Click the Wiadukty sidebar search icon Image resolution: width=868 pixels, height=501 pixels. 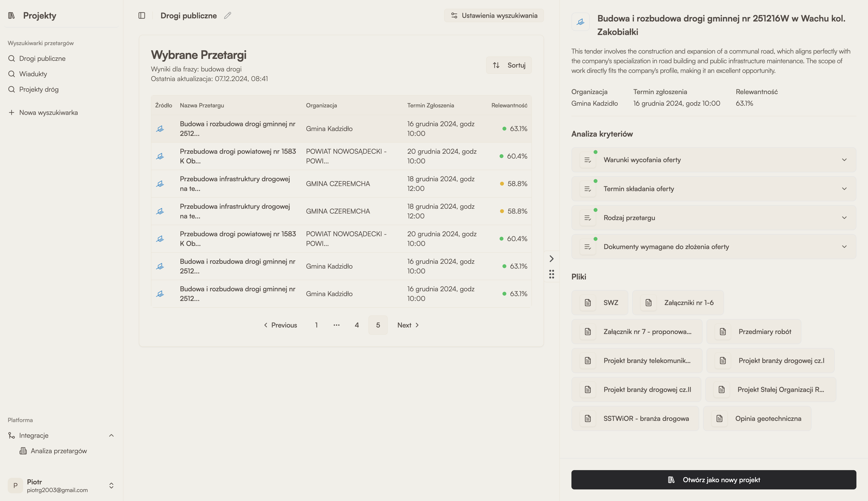pos(12,74)
